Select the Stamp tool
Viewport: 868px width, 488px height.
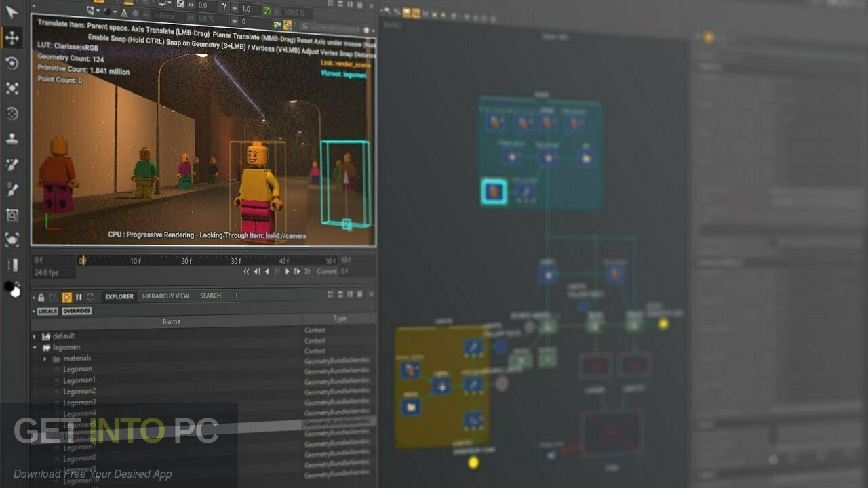click(12, 139)
